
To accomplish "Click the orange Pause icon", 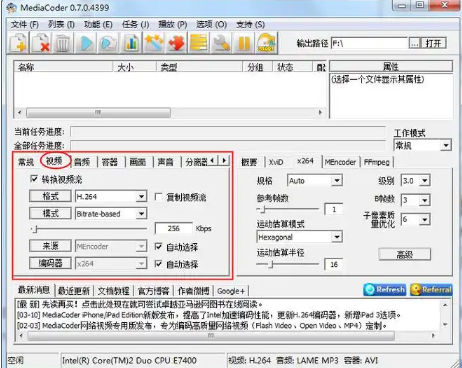I will [x=244, y=43].
